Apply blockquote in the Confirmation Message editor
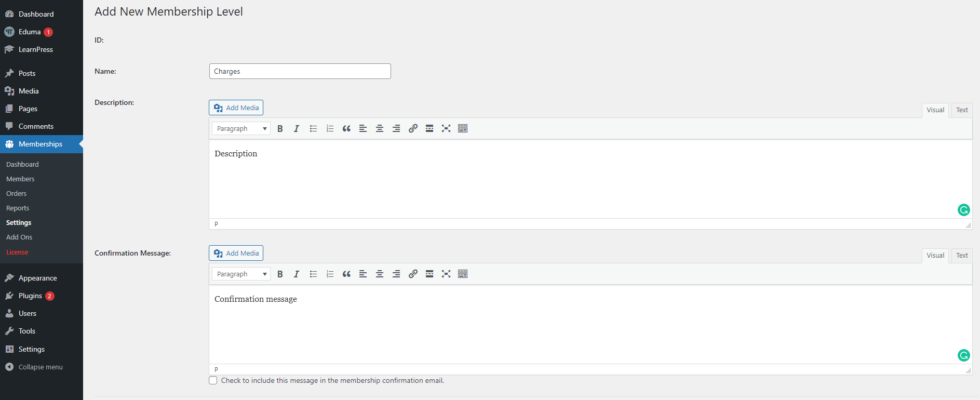This screenshot has width=980, height=400. tap(346, 274)
